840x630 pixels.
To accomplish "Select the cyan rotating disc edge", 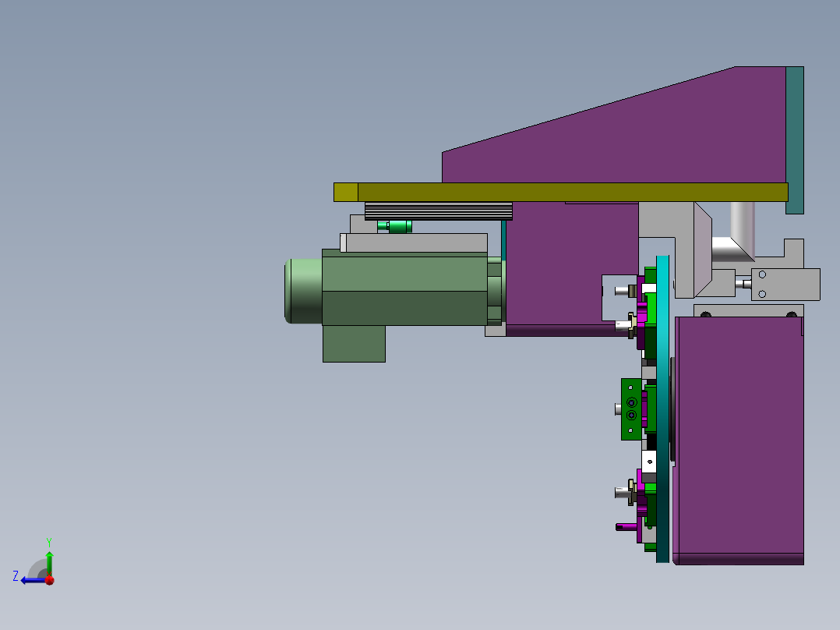I will pyautogui.click(x=662, y=409).
